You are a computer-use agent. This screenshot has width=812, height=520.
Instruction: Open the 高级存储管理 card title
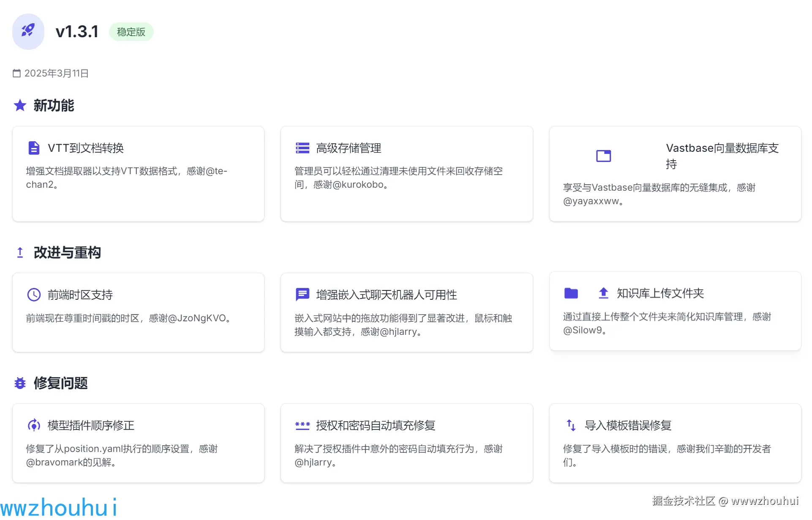[349, 148]
